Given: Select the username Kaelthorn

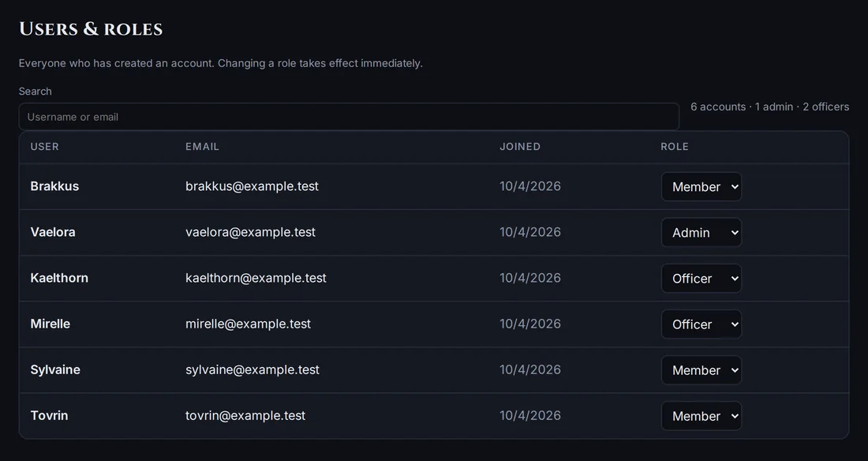Looking at the screenshot, I should coord(59,278).
